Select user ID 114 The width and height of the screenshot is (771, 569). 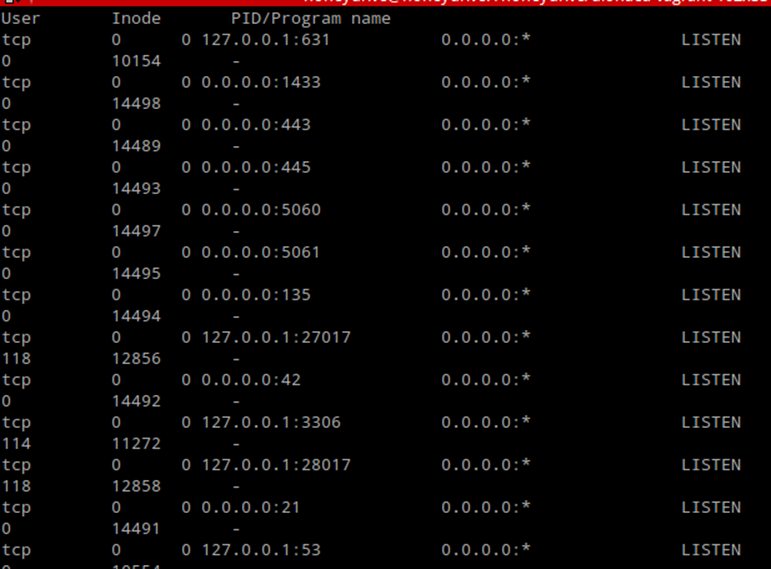(x=16, y=444)
